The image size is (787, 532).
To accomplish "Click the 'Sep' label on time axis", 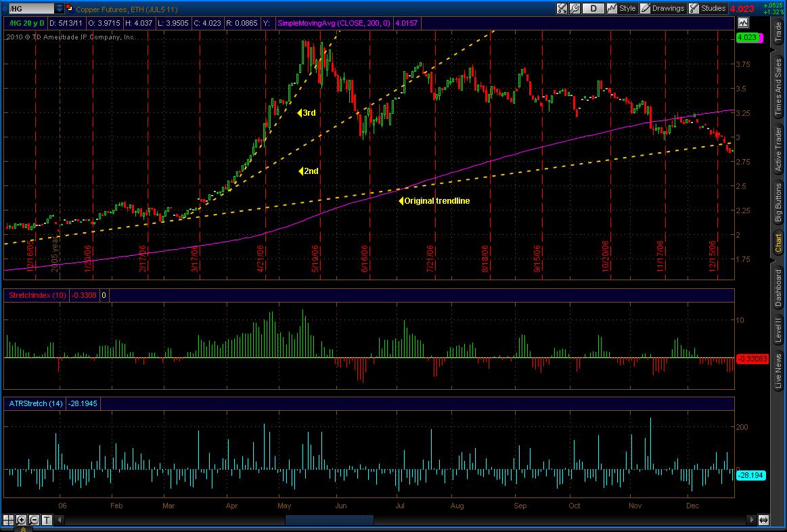I will [520, 506].
